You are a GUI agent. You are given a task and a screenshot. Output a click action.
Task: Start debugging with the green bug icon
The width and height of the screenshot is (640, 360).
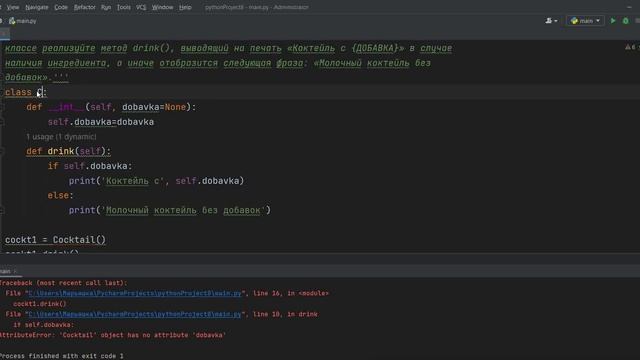click(625, 20)
